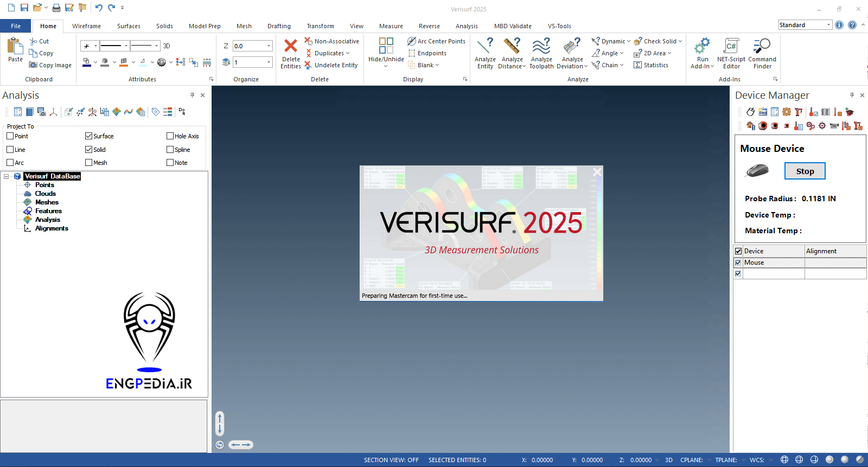Open the NET-Script Editor
Viewport: 868px width, 467px height.
[x=731, y=53]
